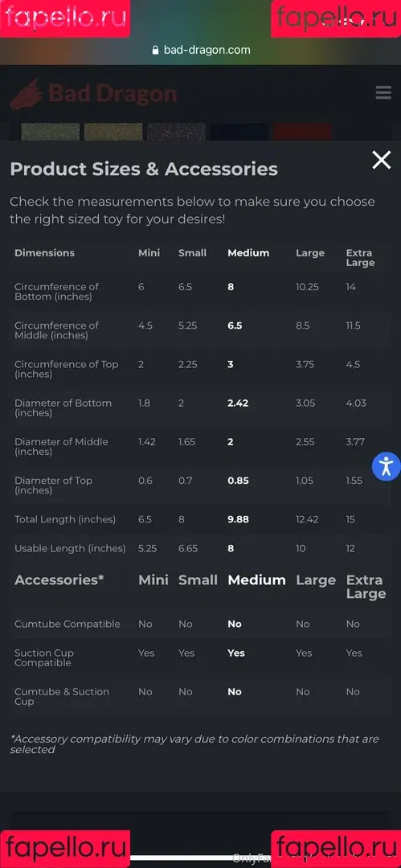Click the Accessories* section heading
Screen dimensions: 401x868
59,580
